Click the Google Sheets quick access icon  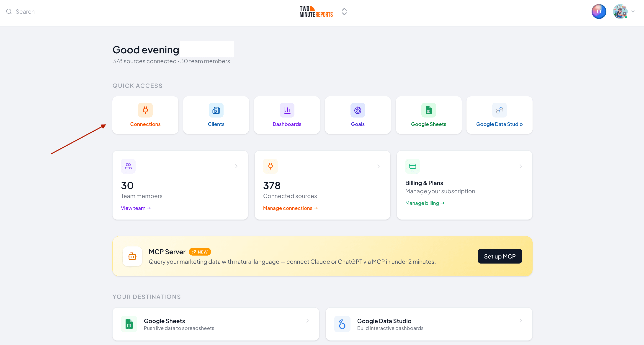428,110
